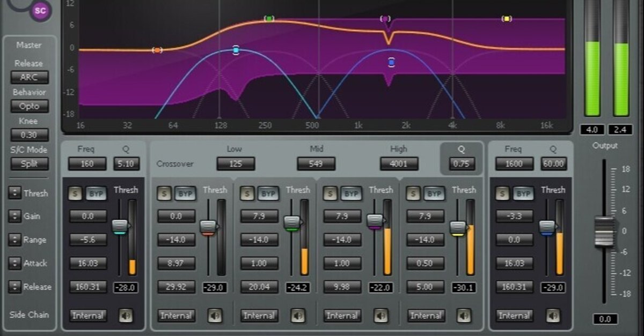Click the Low band's speaker monitor icon
Viewport: 644px width, 336px height.
(x=215, y=316)
